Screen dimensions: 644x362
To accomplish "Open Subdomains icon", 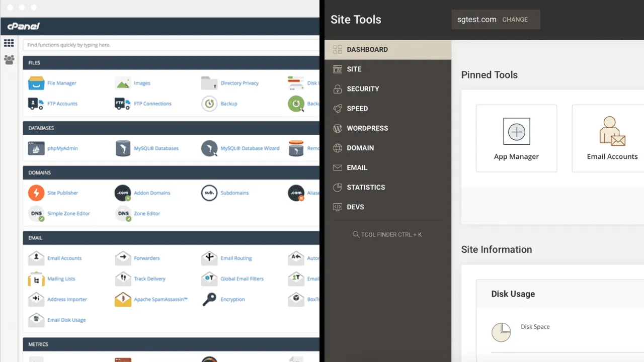I will point(209,193).
